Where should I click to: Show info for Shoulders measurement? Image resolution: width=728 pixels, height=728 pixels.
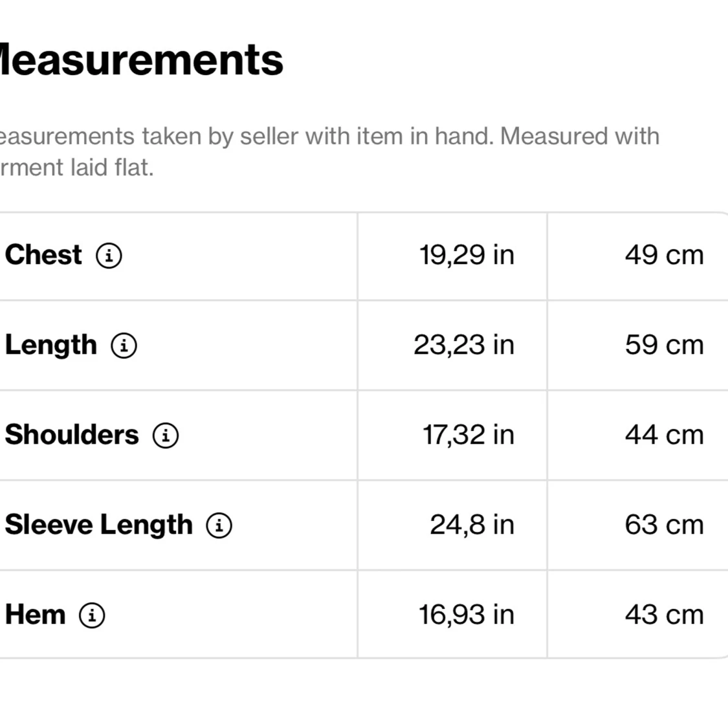166,436
